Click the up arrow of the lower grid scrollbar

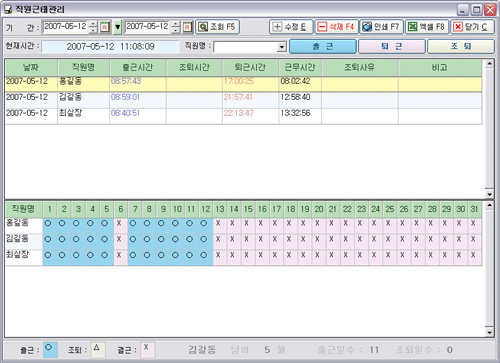click(x=489, y=205)
